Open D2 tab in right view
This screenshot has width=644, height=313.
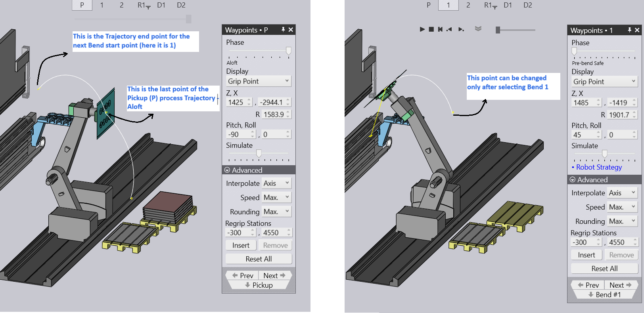(x=528, y=5)
